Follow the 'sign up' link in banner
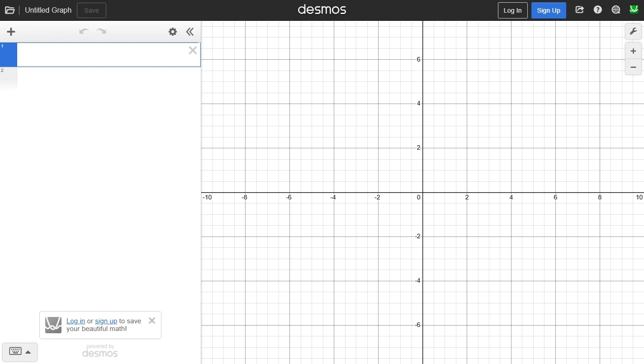 106,321
